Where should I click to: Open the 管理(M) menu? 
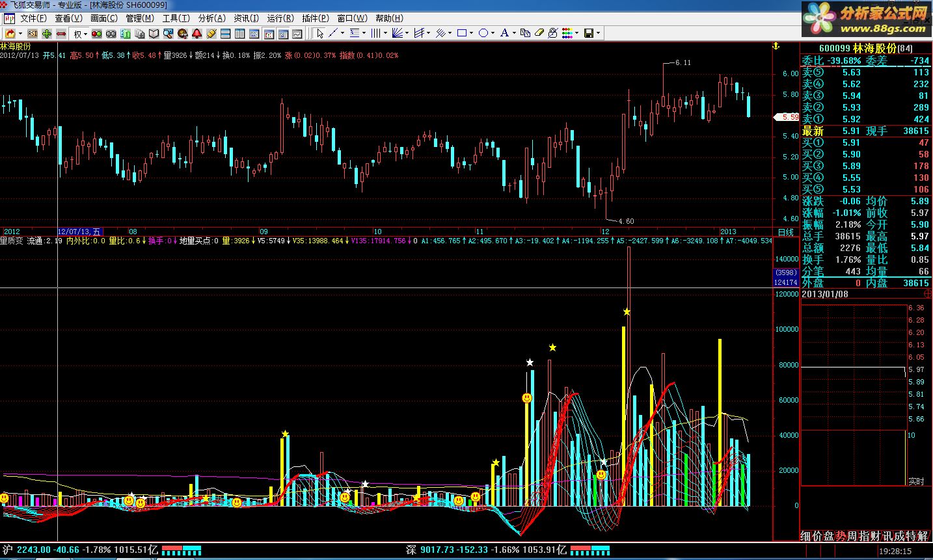coord(140,18)
